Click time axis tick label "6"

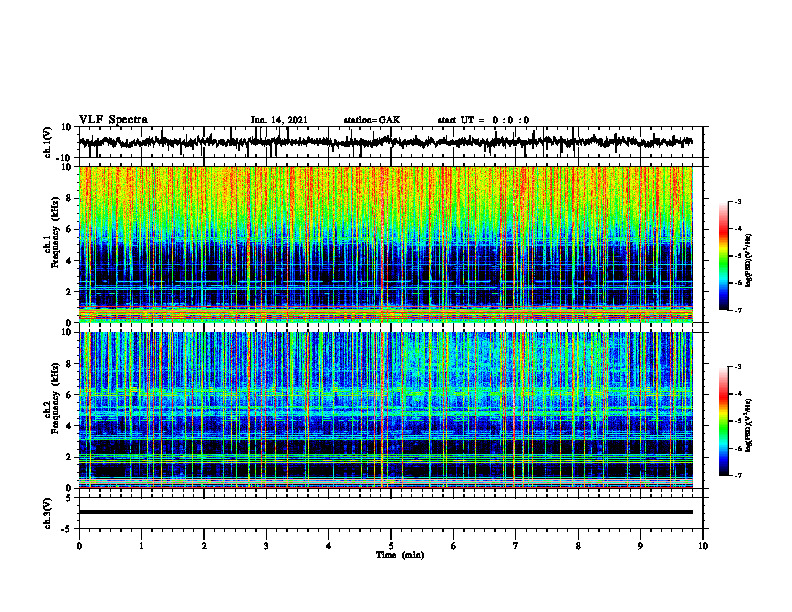point(454,546)
